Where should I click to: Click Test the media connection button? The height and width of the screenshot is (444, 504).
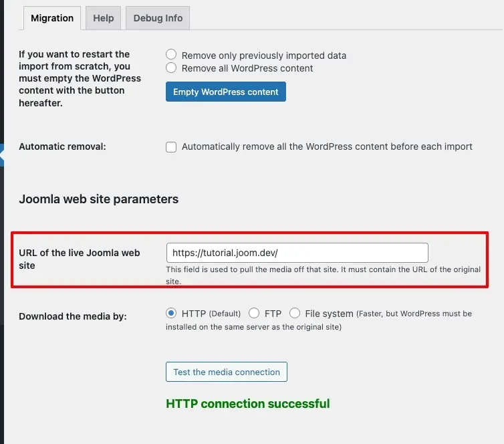coord(227,372)
